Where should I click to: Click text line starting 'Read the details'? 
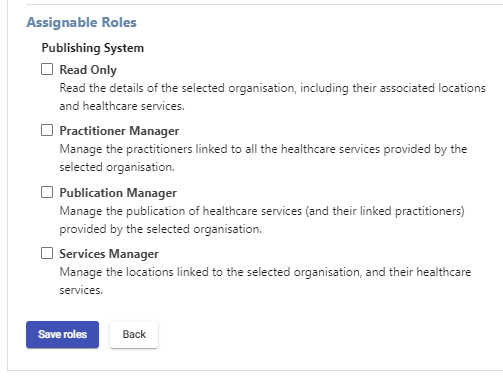[272, 88]
